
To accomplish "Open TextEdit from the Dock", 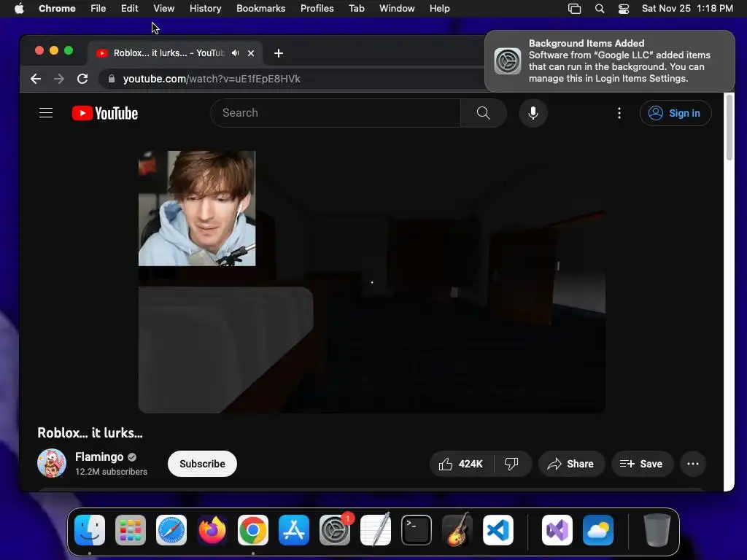I will click(376, 530).
